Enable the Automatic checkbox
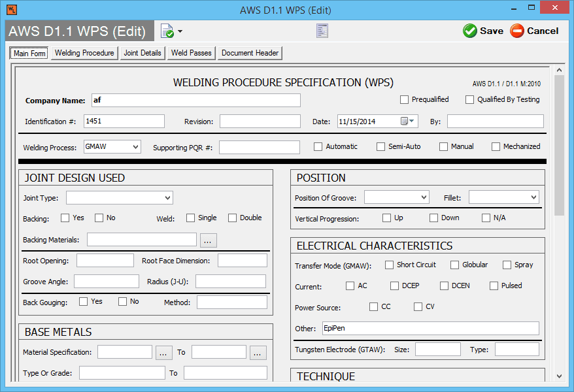The height and width of the screenshot is (392, 574). (x=318, y=146)
